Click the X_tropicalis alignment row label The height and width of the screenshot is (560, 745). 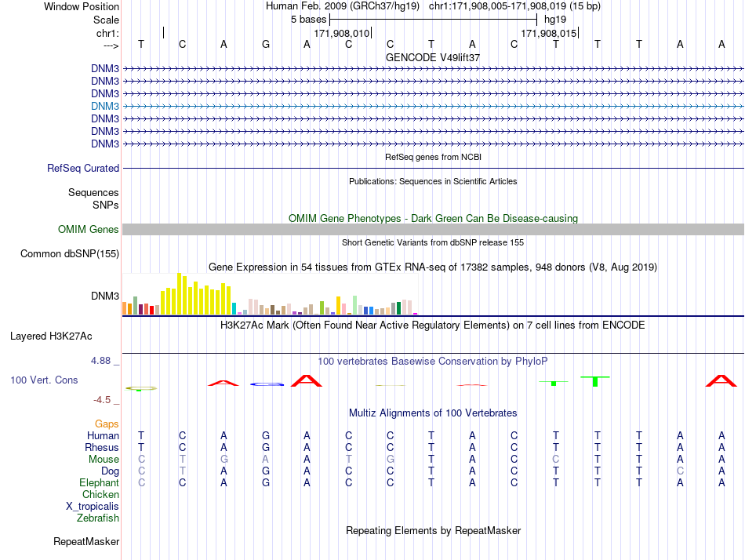(93, 507)
